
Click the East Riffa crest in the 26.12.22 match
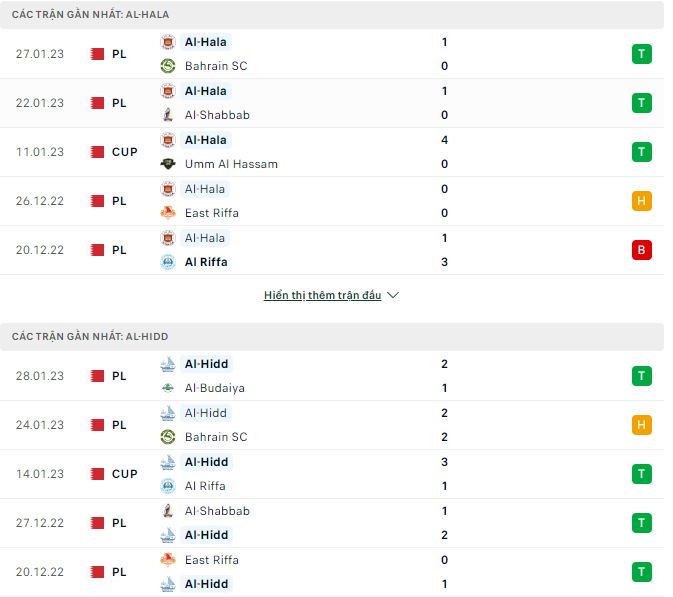[x=168, y=213]
